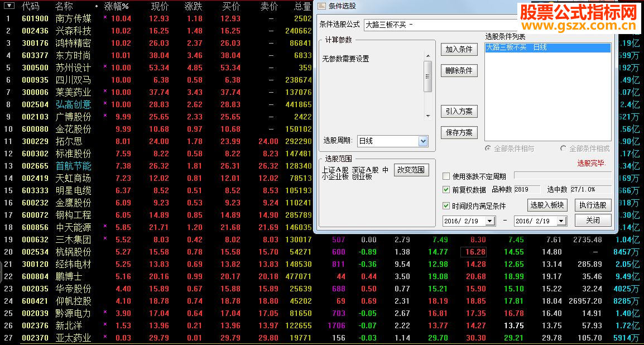This screenshot has width=644, height=345.
Task: Select stock row 南方传媒
Action: pyautogui.click(x=157, y=18)
